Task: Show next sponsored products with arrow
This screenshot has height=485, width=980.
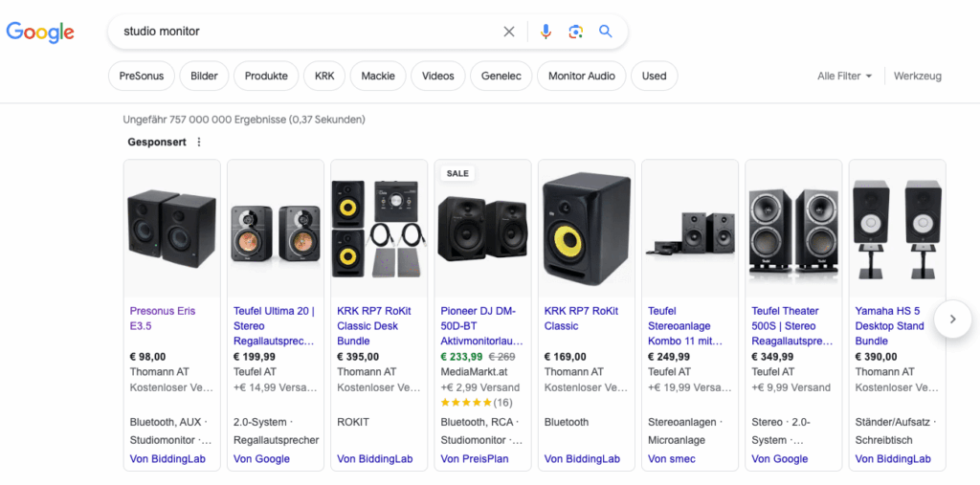Action: point(952,319)
